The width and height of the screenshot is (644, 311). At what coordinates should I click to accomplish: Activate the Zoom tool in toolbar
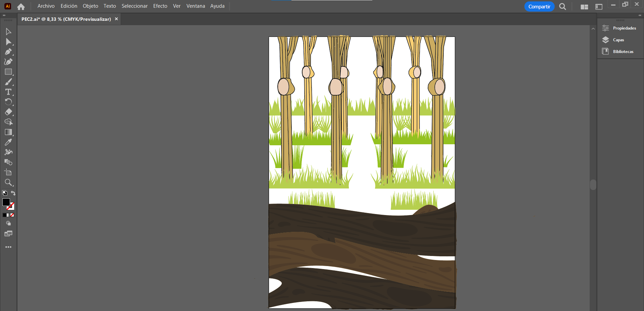click(x=8, y=183)
